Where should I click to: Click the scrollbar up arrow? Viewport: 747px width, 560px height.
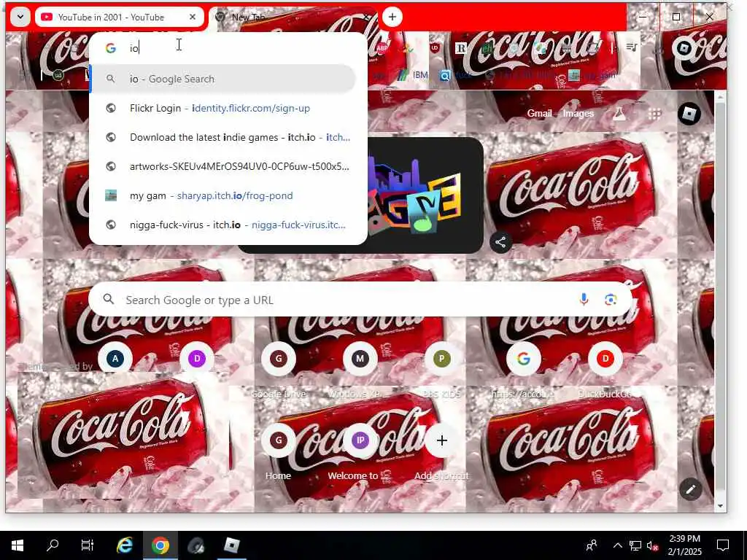(720, 97)
